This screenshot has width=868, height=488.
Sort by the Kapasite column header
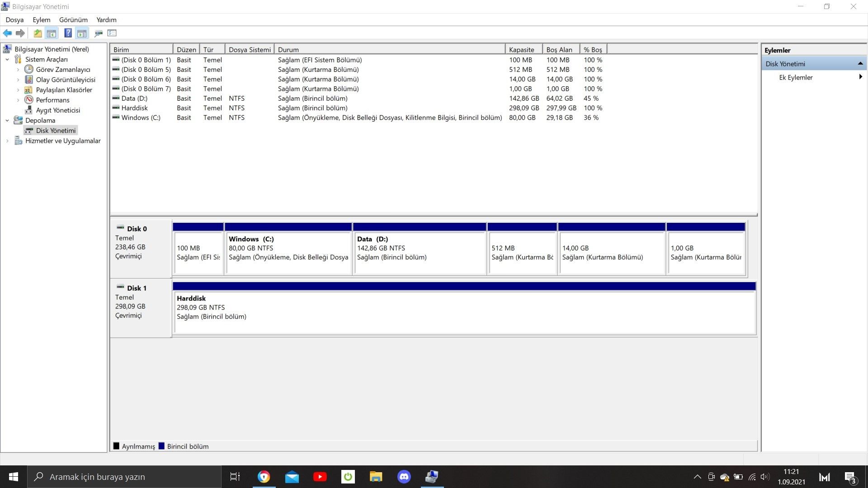521,50
